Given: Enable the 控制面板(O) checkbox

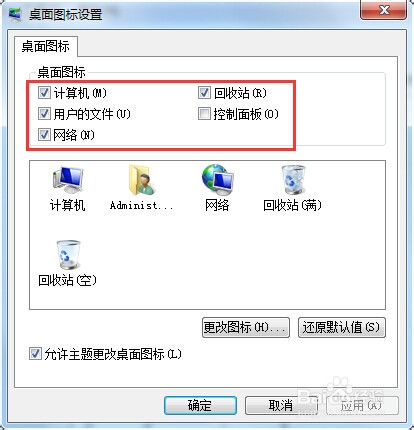Looking at the screenshot, I should (204, 114).
